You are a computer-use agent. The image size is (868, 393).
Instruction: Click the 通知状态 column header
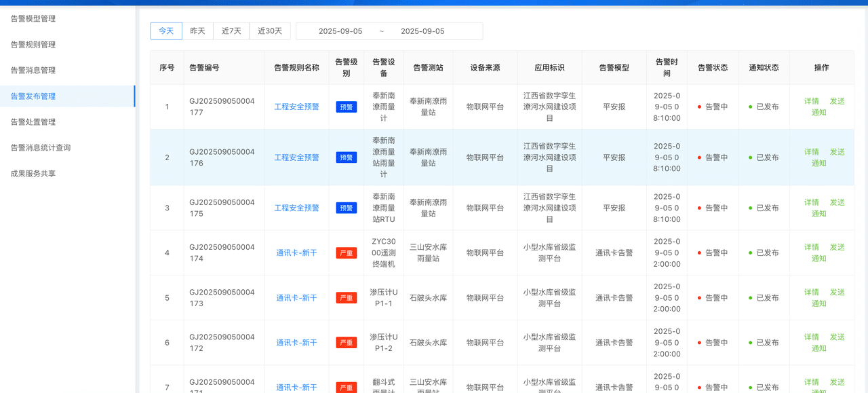point(764,68)
